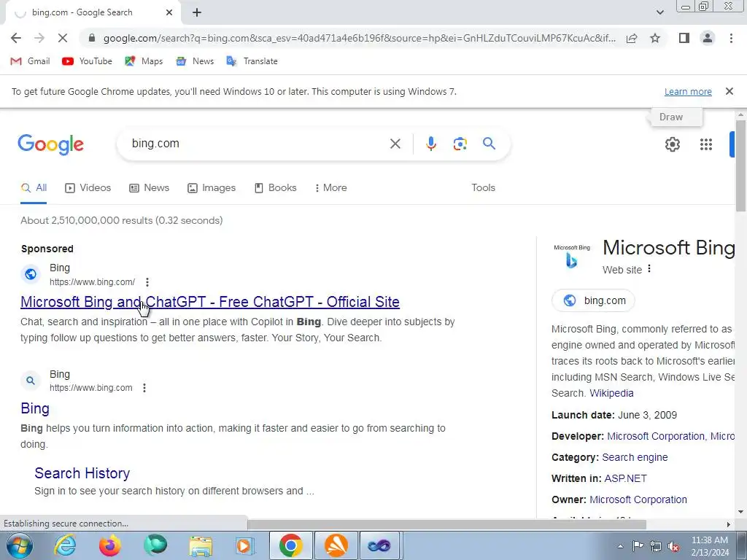Open the News bookmark
This screenshot has height=560, width=747.
pyautogui.click(x=195, y=61)
